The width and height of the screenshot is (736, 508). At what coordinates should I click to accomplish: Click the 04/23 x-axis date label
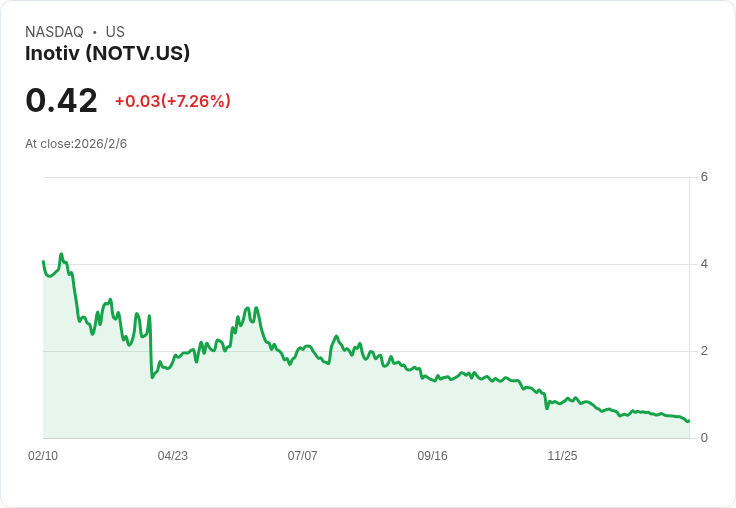pyautogui.click(x=173, y=455)
